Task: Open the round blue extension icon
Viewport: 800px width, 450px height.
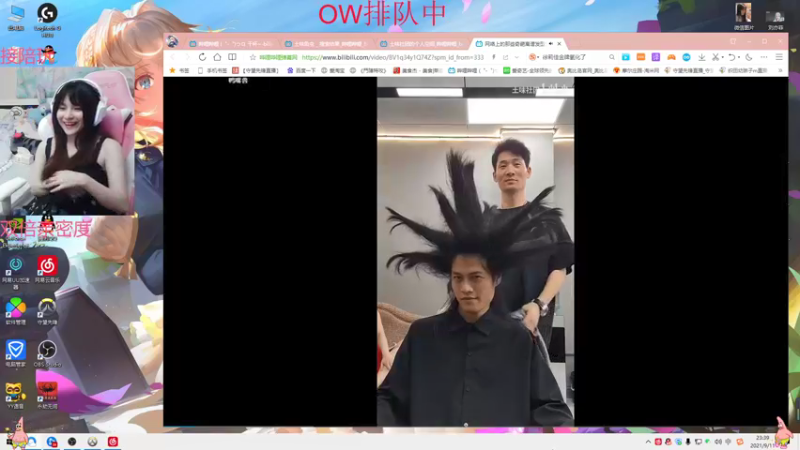Action: pyautogui.click(x=686, y=57)
